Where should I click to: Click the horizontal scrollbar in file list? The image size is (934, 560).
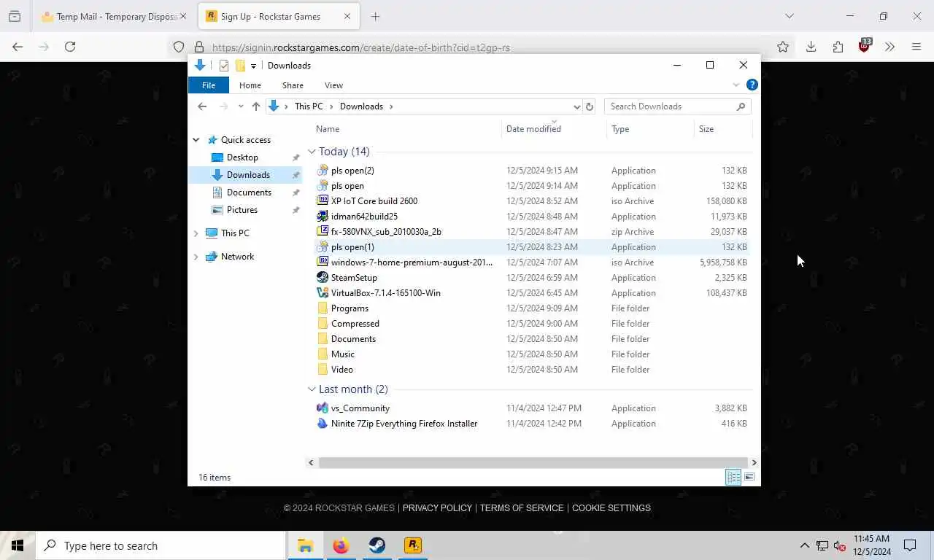click(x=533, y=462)
